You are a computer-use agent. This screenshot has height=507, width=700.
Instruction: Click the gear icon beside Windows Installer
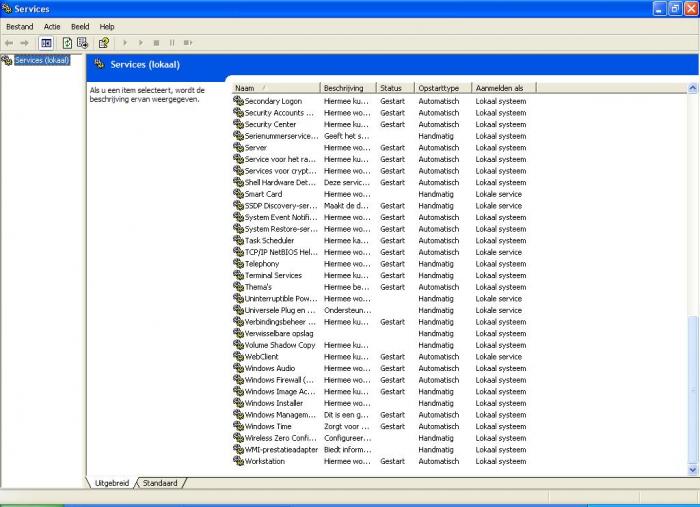238,403
